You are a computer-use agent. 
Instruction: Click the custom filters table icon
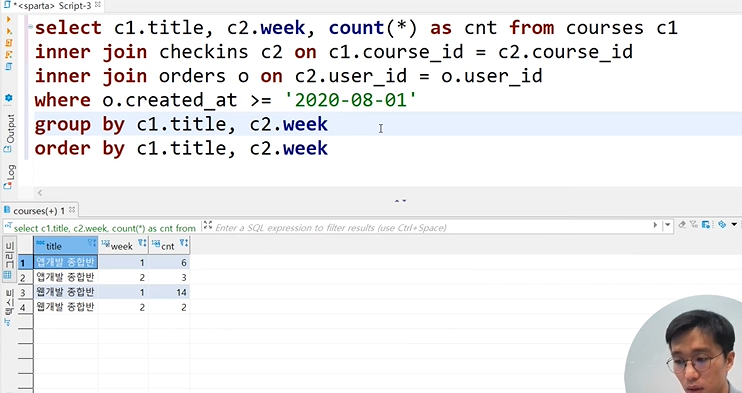[x=706, y=224]
